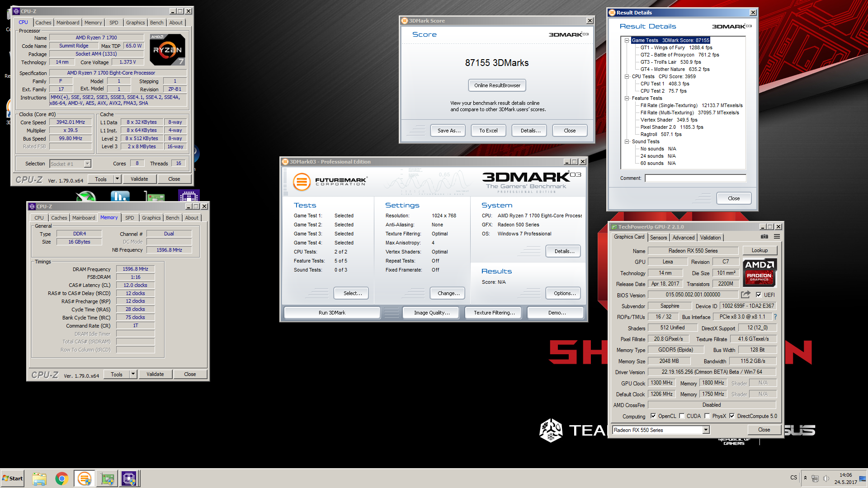868x488 pixels.
Task: Click the Image Quality… button
Action: point(432,313)
